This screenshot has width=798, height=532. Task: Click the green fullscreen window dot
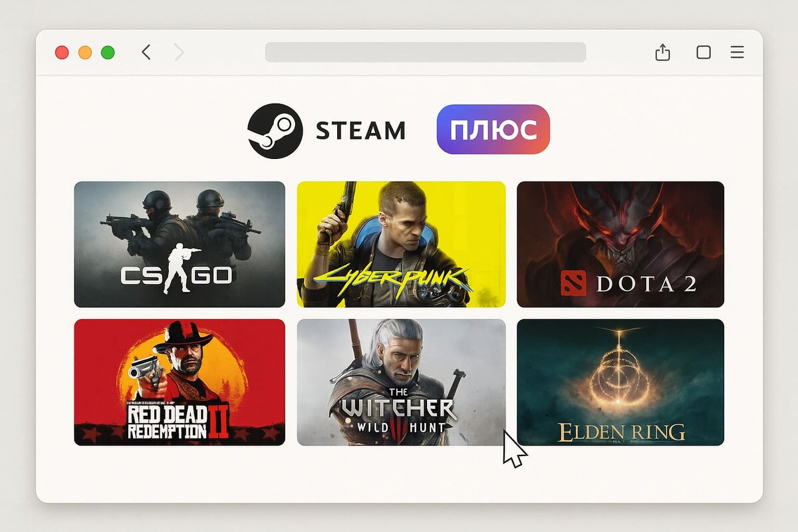[x=108, y=53]
